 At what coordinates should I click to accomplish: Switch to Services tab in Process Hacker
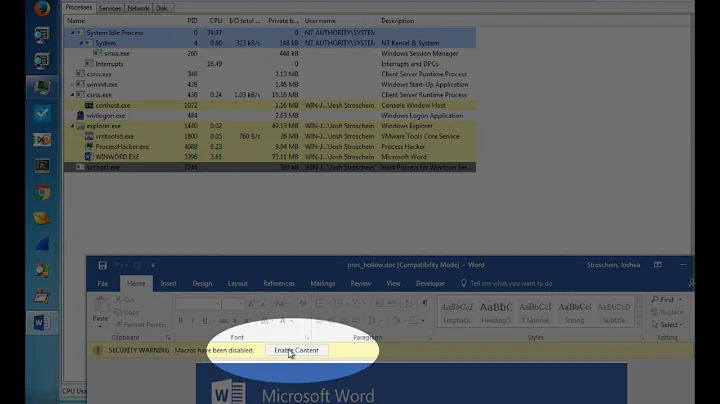(x=110, y=8)
